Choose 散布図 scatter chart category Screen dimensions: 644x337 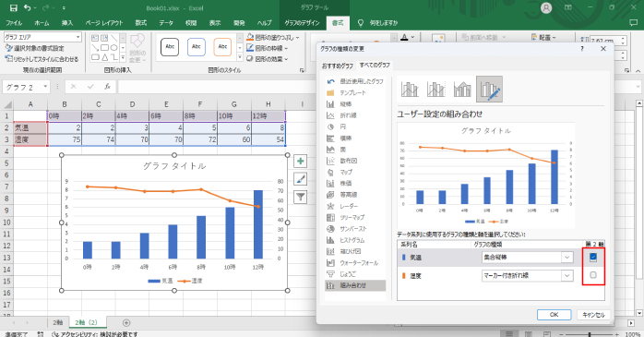[x=355, y=161]
